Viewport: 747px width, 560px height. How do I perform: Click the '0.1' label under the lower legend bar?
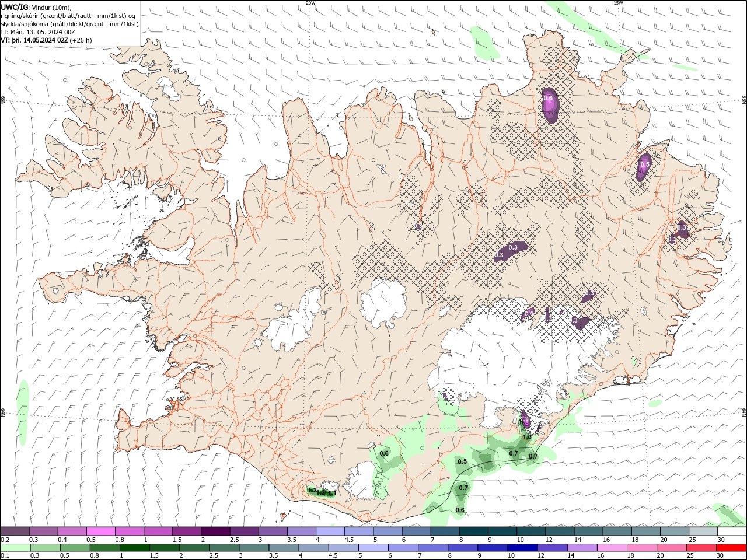(5, 555)
